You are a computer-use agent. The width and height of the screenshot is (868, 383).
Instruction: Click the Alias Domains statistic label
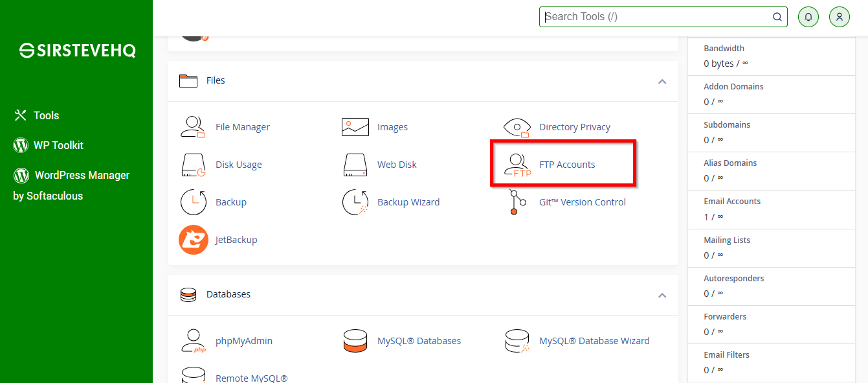point(731,163)
